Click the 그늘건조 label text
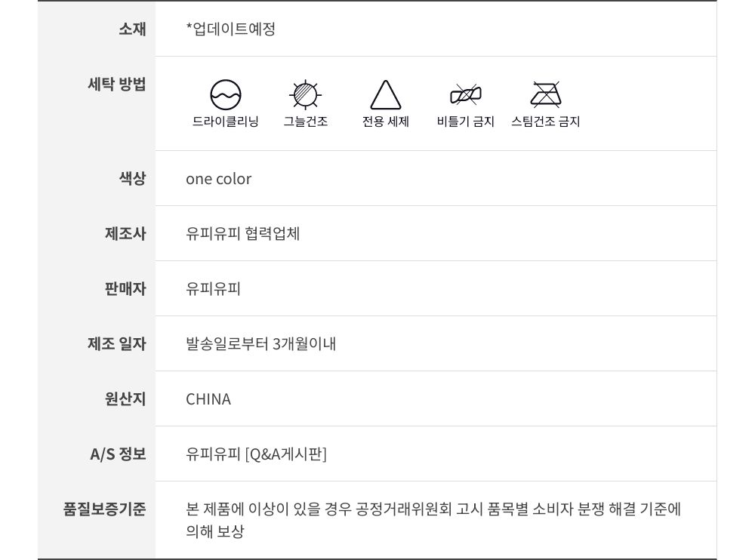 [x=306, y=122]
